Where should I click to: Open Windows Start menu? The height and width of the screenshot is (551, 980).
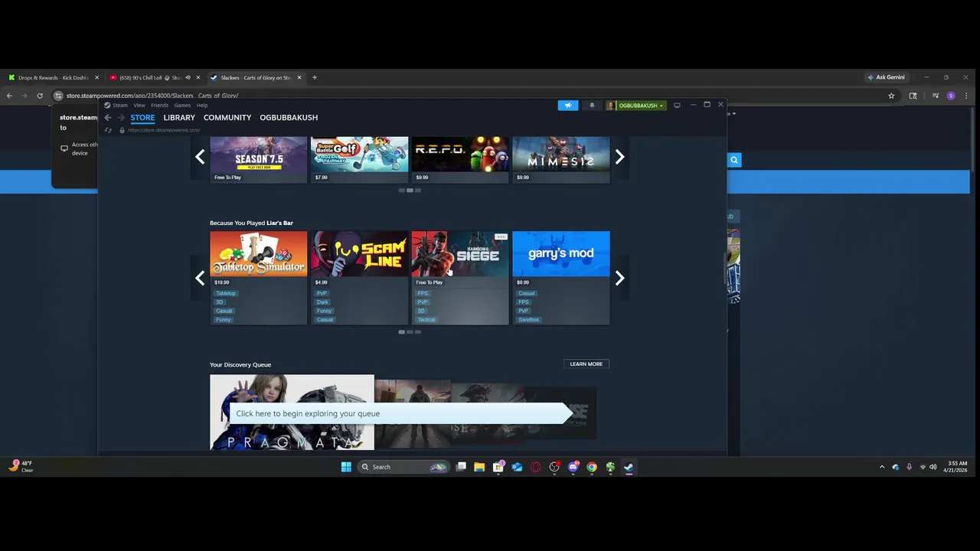pyautogui.click(x=346, y=467)
